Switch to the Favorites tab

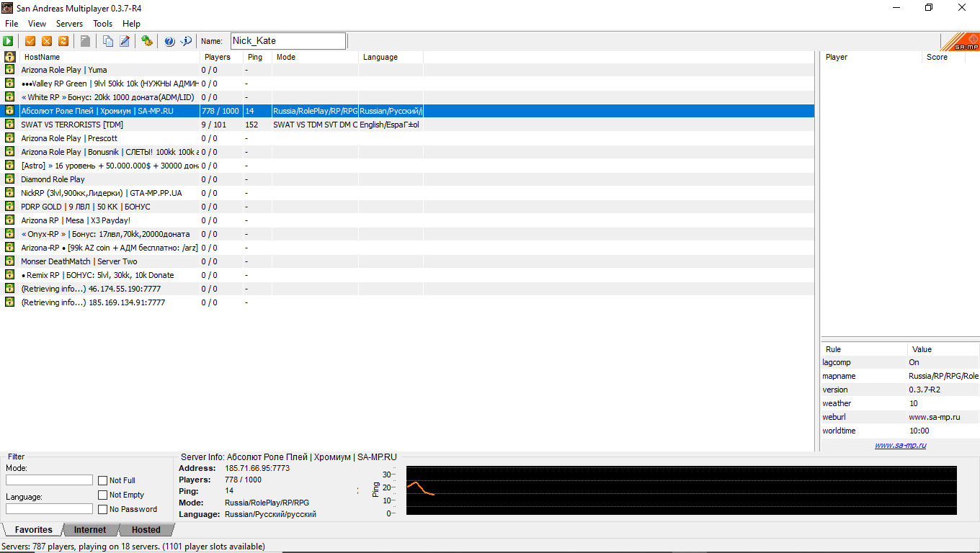click(34, 530)
